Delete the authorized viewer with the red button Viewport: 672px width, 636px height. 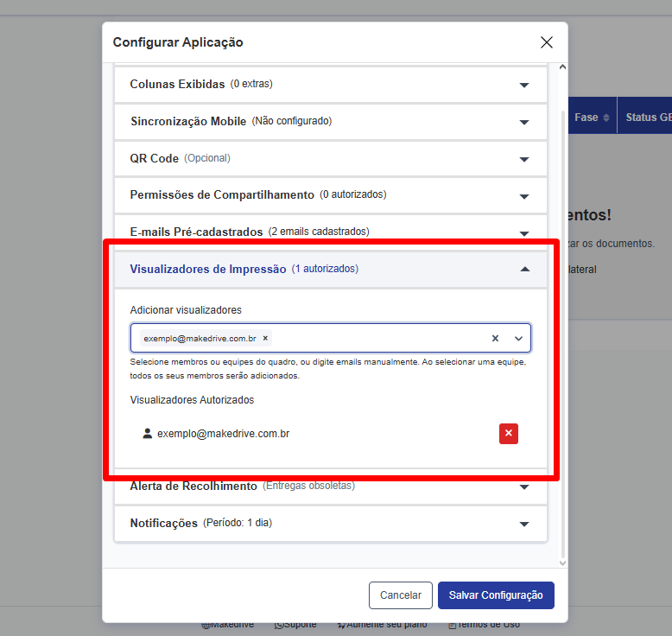coord(508,433)
